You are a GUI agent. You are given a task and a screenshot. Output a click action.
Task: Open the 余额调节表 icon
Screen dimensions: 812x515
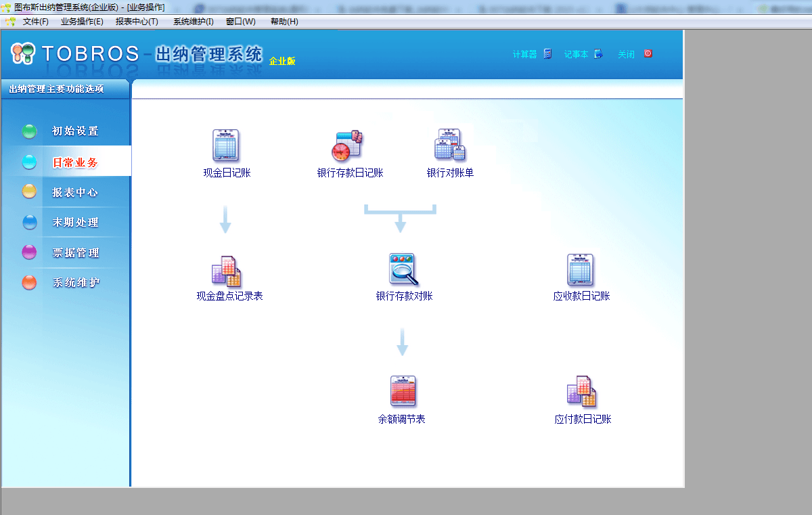[403, 392]
